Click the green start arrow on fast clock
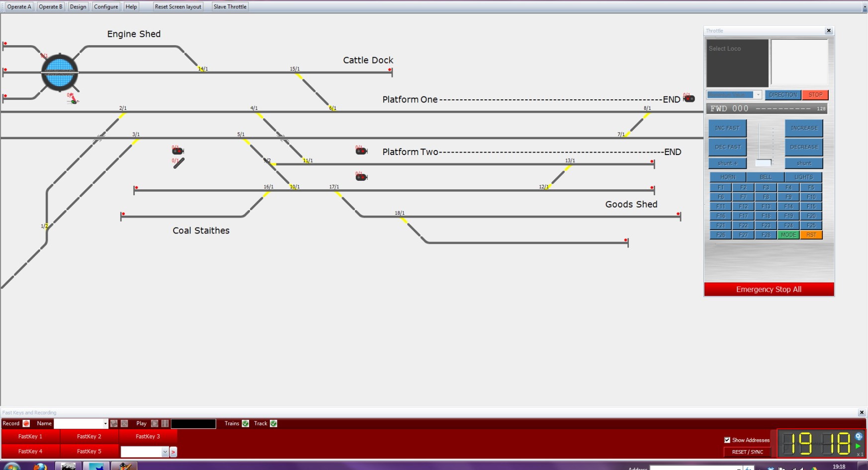 (x=858, y=447)
